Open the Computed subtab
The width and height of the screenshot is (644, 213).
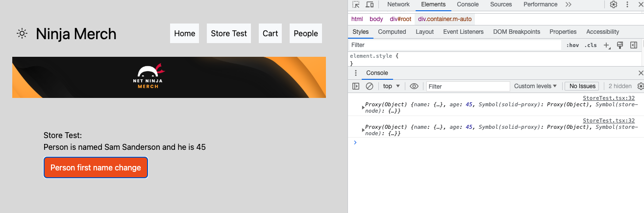click(x=392, y=32)
